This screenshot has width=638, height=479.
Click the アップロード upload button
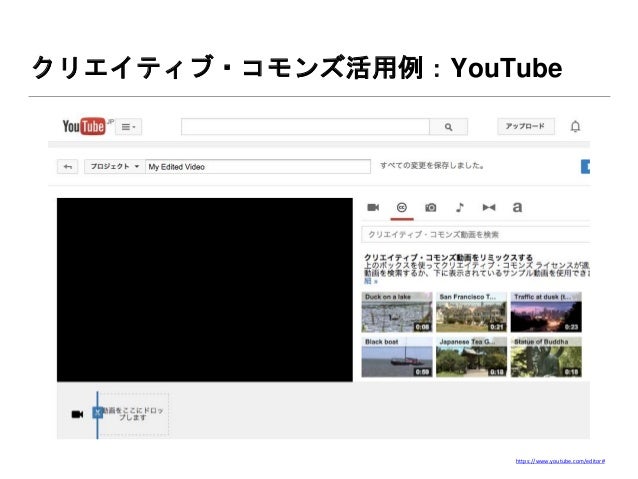(x=526, y=126)
